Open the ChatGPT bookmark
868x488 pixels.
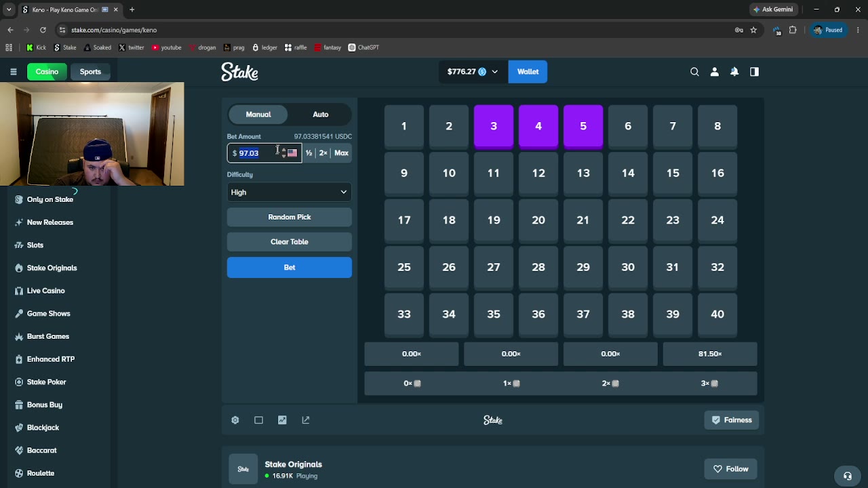point(363,47)
